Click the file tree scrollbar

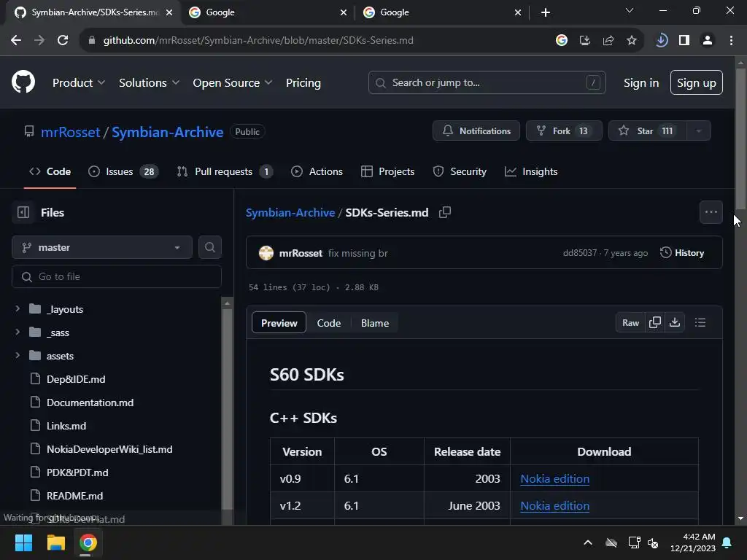coord(228,410)
